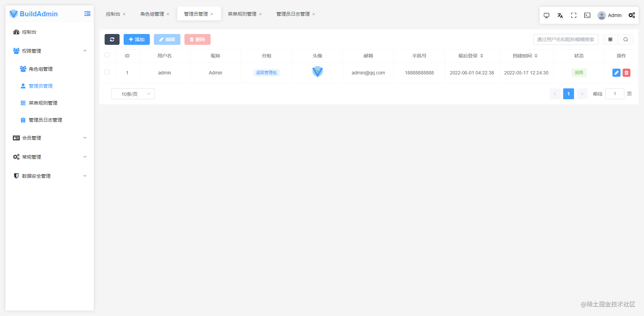The image size is (644, 316).
Task: Click the BuildAdmin logo icon
Action: [14, 14]
